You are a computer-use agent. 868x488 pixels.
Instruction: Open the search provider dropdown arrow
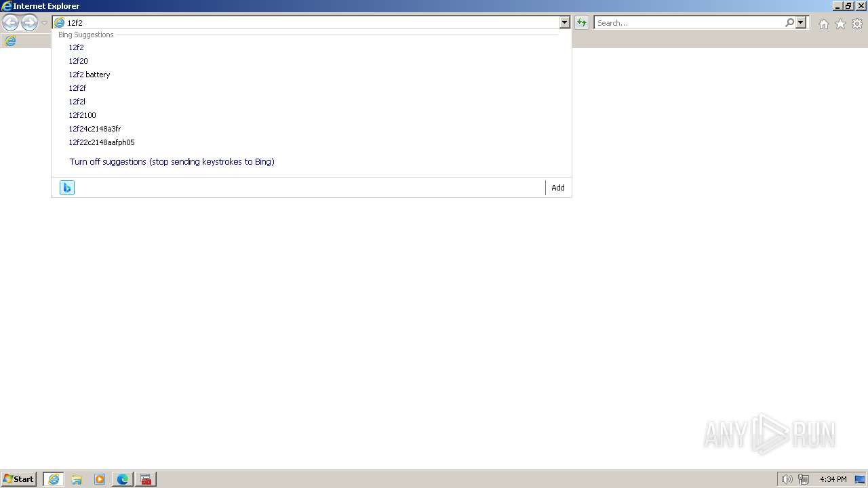pos(801,23)
